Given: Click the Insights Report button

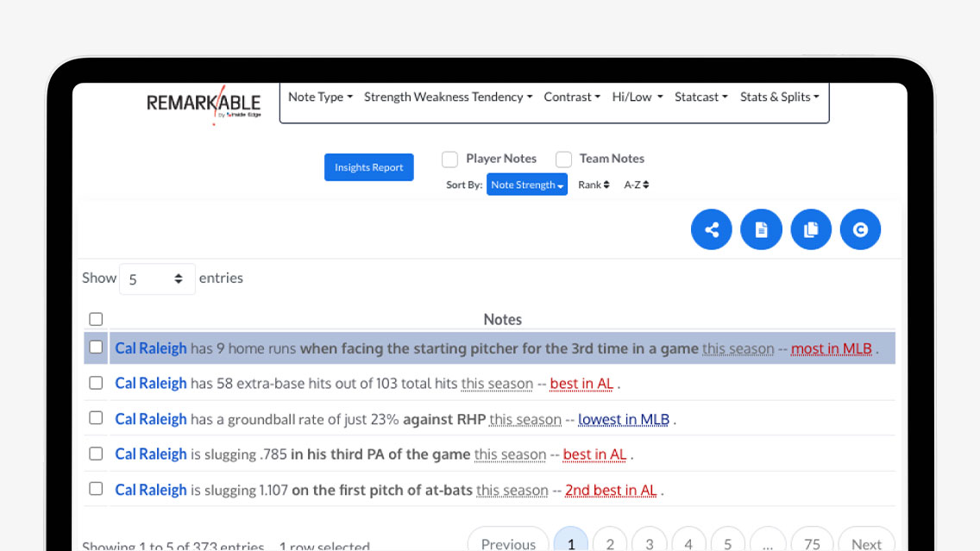Looking at the screenshot, I should (x=369, y=167).
